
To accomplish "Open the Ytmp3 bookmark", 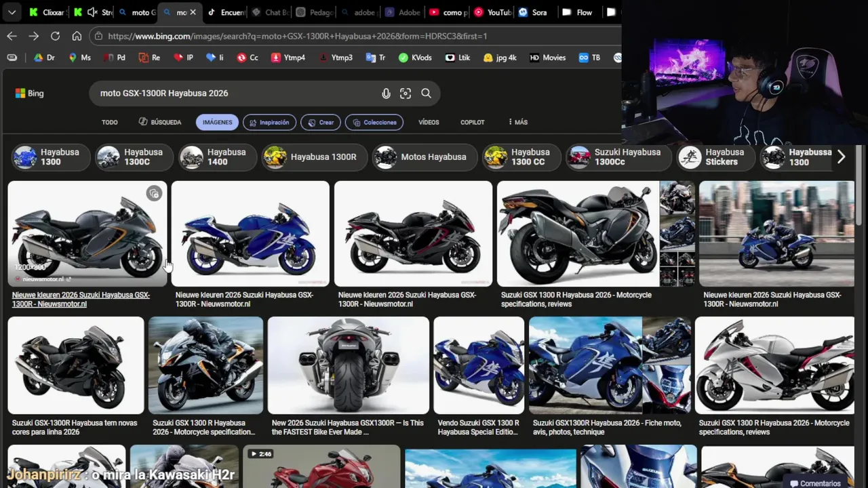I will click(x=336, y=58).
